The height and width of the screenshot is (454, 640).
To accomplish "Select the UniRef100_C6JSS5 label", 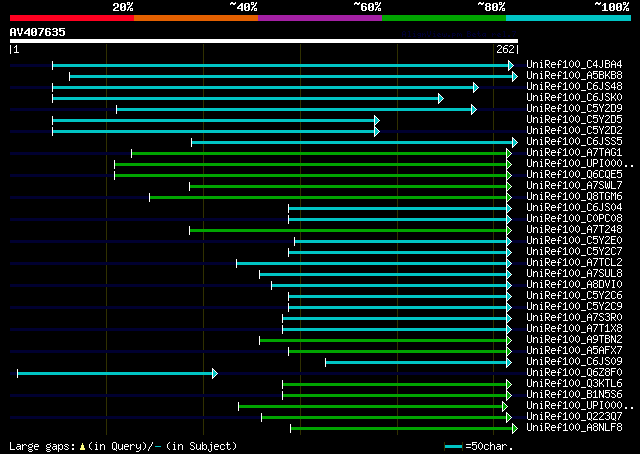I will coord(574,142).
